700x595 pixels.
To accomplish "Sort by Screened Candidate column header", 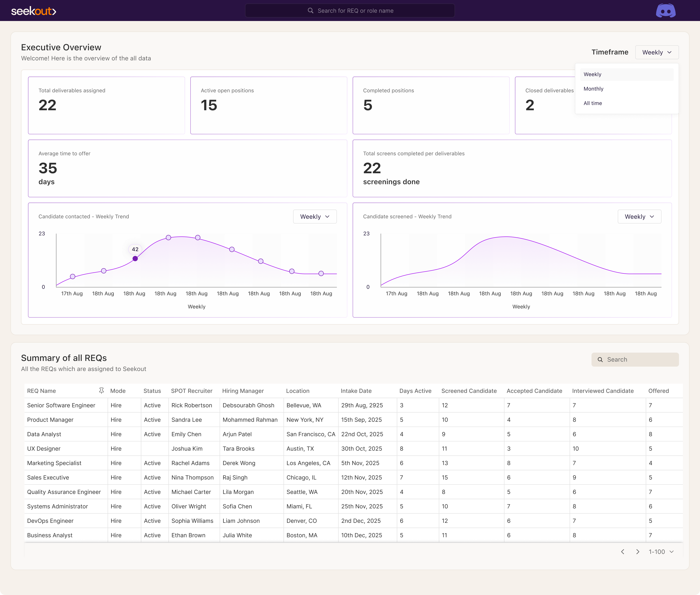I will 469,391.
